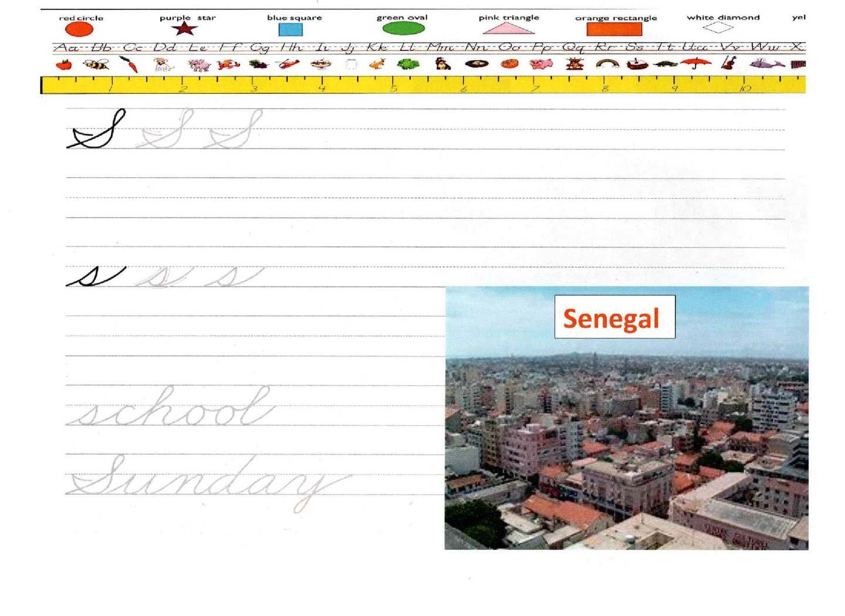845x616 pixels.
Task: Click the 'Aa' letters on alphabet strip
Action: click(66, 47)
